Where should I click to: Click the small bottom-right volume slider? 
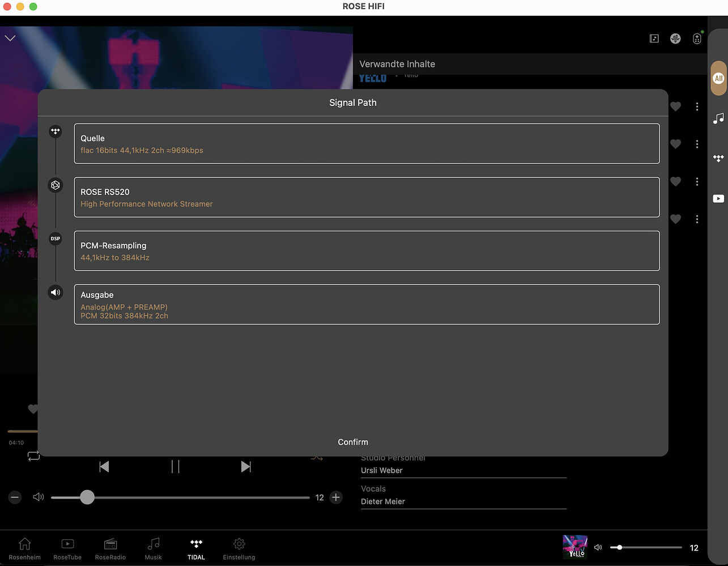coord(646,547)
